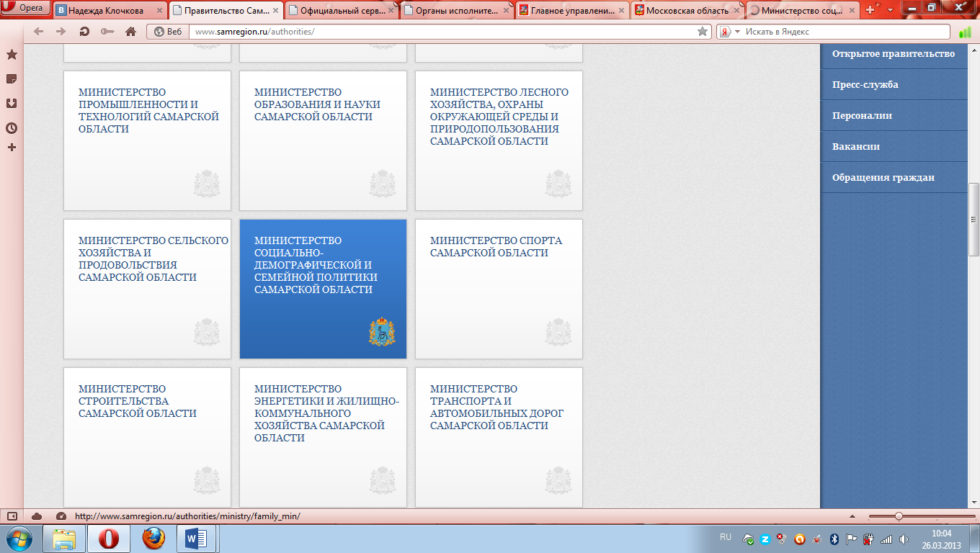Image resolution: width=980 pixels, height=553 pixels.
Task: Toggle the side panel via status bar icon
Action: [12, 516]
